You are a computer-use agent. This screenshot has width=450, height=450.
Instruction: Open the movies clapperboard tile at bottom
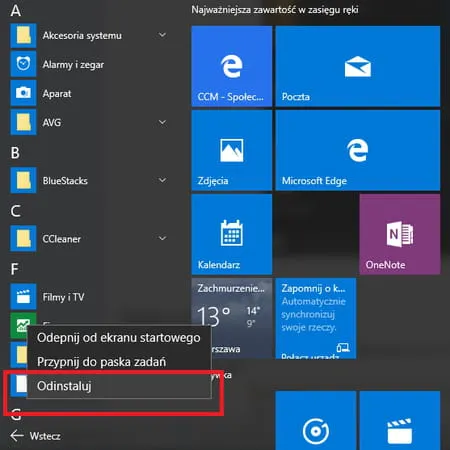point(400,421)
